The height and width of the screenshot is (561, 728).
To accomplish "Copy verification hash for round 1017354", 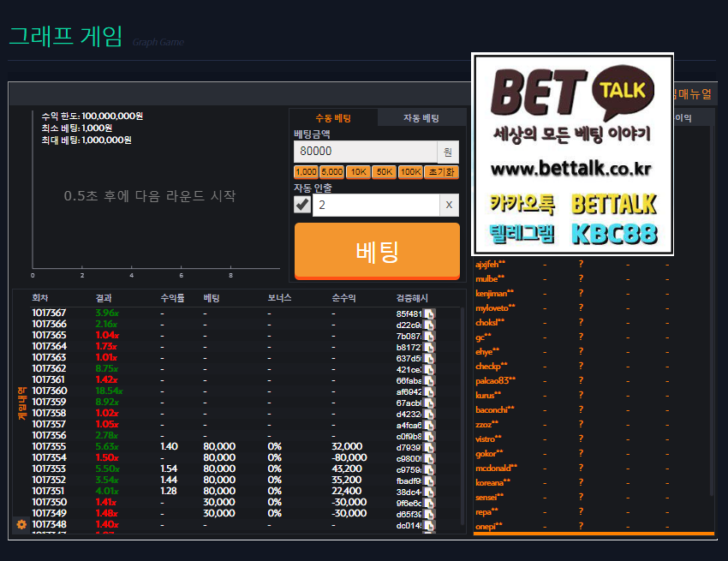I will [x=429, y=459].
